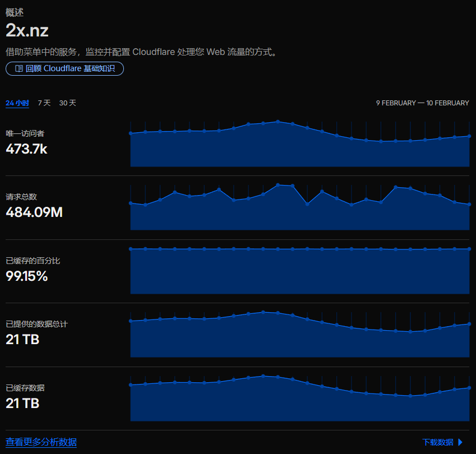The image size is (476, 454).
Task: Click inside the 请求总数 area chart
Action: (x=299, y=216)
